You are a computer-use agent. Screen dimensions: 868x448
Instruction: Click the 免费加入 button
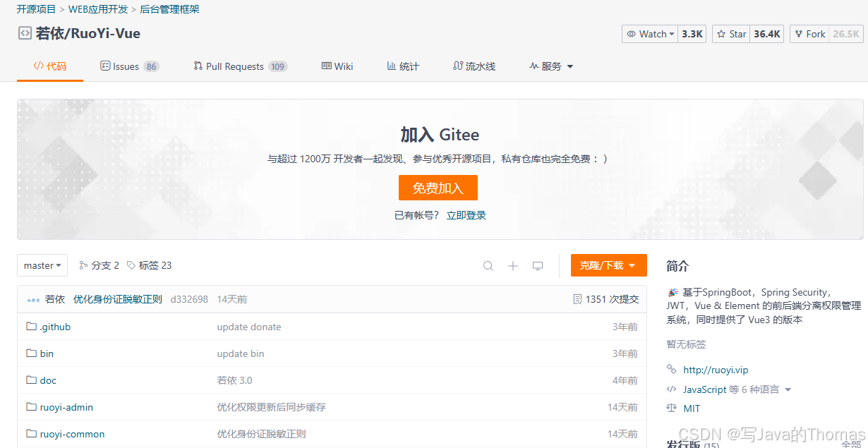click(x=438, y=188)
